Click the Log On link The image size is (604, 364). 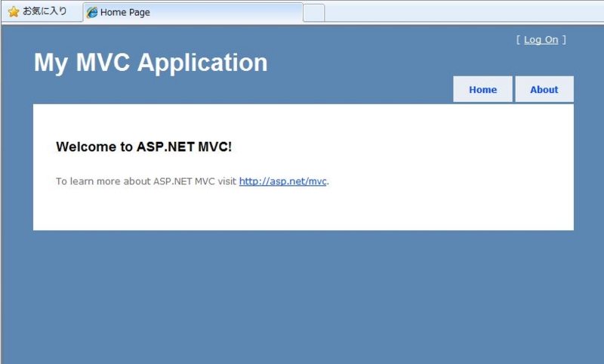pyautogui.click(x=541, y=40)
